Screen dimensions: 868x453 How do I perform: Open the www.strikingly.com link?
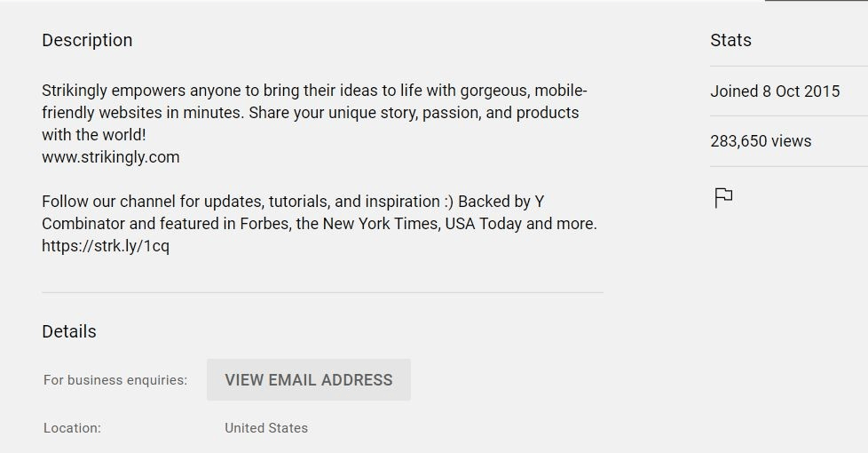click(x=111, y=157)
